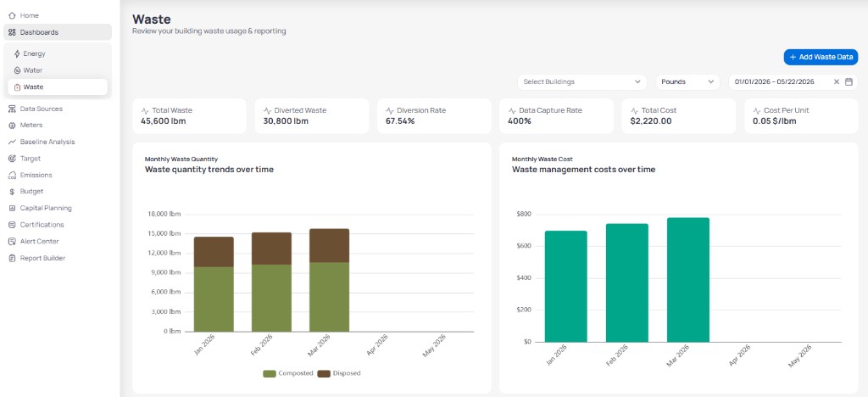The image size is (868, 397).
Task: Collapse the Dashboards menu section
Action: (x=58, y=32)
